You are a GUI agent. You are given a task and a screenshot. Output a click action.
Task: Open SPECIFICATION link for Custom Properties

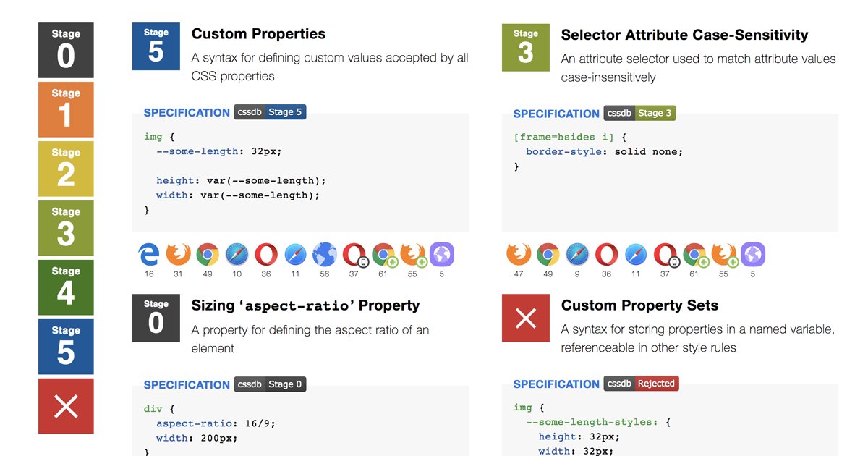(x=187, y=112)
